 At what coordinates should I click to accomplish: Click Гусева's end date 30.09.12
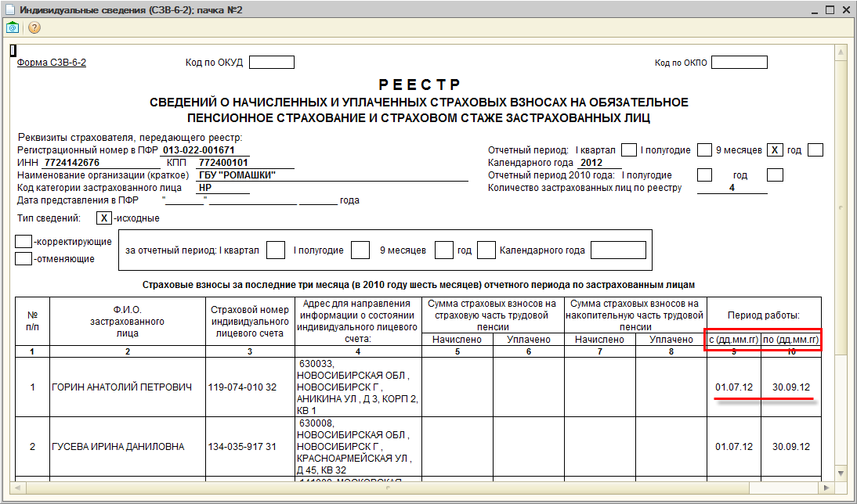pyautogui.click(x=791, y=447)
